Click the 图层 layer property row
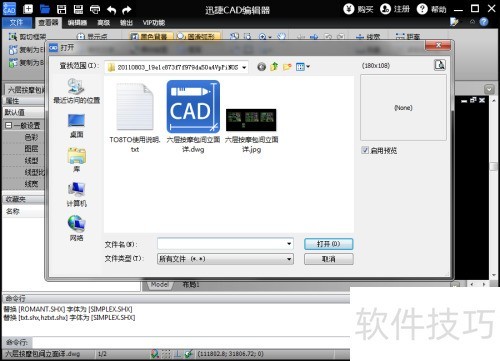Image resolution: width=500 pixels, height=361 pixels. pyautogui.click(x=23, y=149)
